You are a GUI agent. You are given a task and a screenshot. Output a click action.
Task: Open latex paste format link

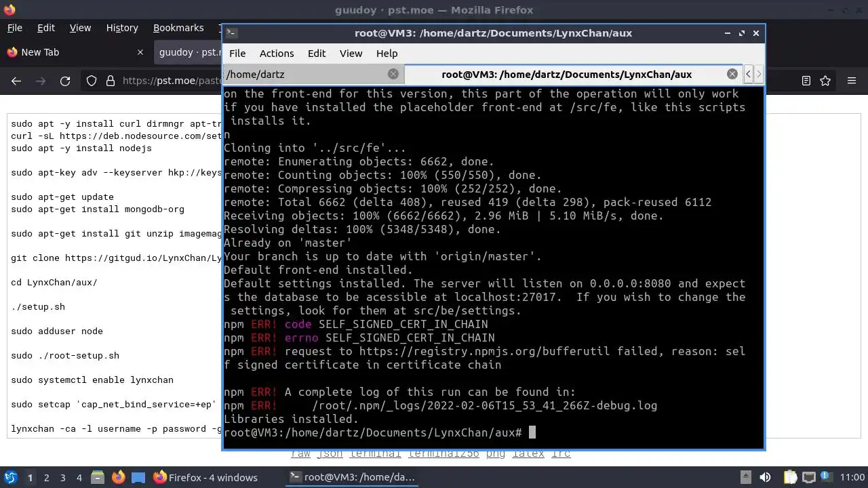[528, 453]
